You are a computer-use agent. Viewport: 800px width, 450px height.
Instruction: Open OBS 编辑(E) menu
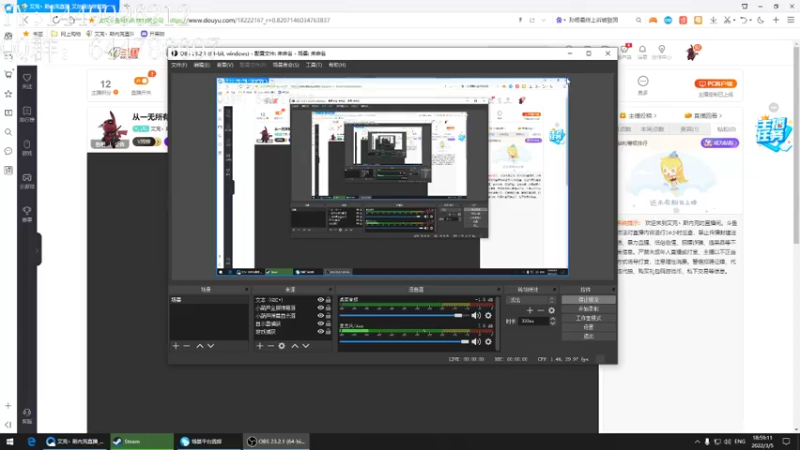tap(202, 65)
